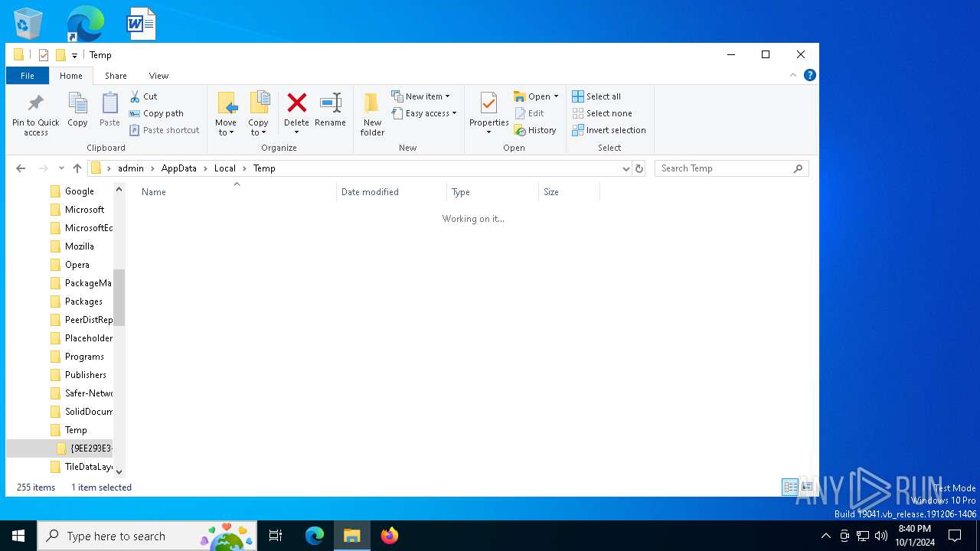This screenshot has height=551, width=980.
Task: Click Quick Access Properties checkmark icon
Action: 44,55
